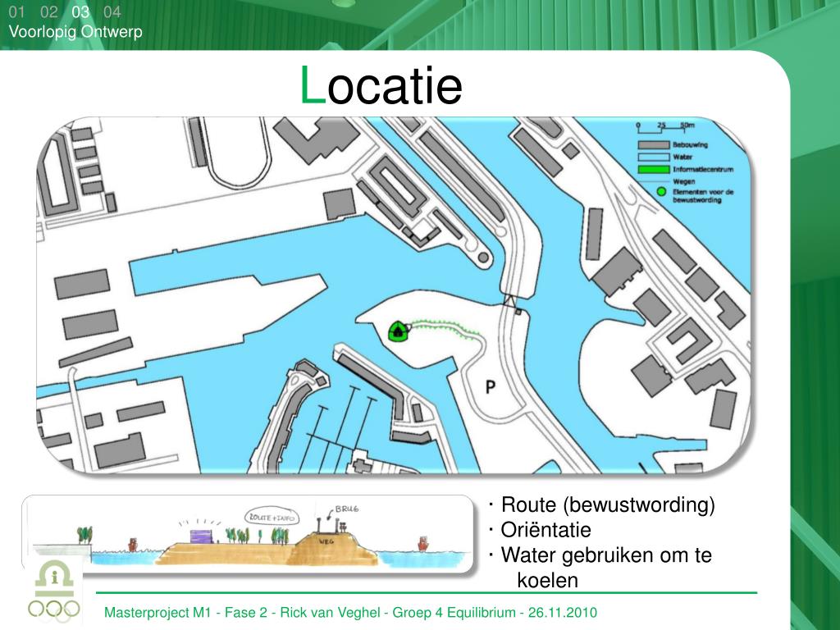
Task: Click the green circle legend marker for bewustwording
Action: 661,192
